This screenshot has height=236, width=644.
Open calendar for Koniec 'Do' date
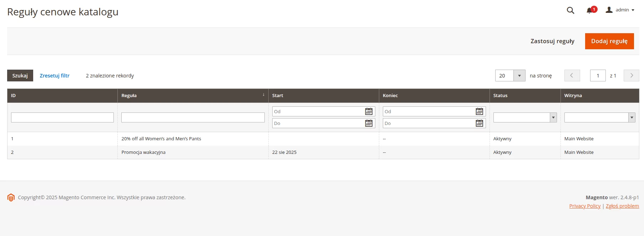pos(479,124)
